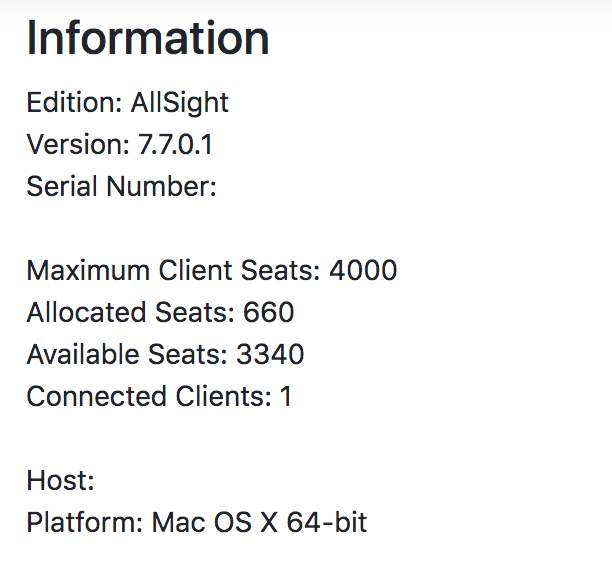
Task: Click the Version: 7.7.0.1 text
Action: 119,144
